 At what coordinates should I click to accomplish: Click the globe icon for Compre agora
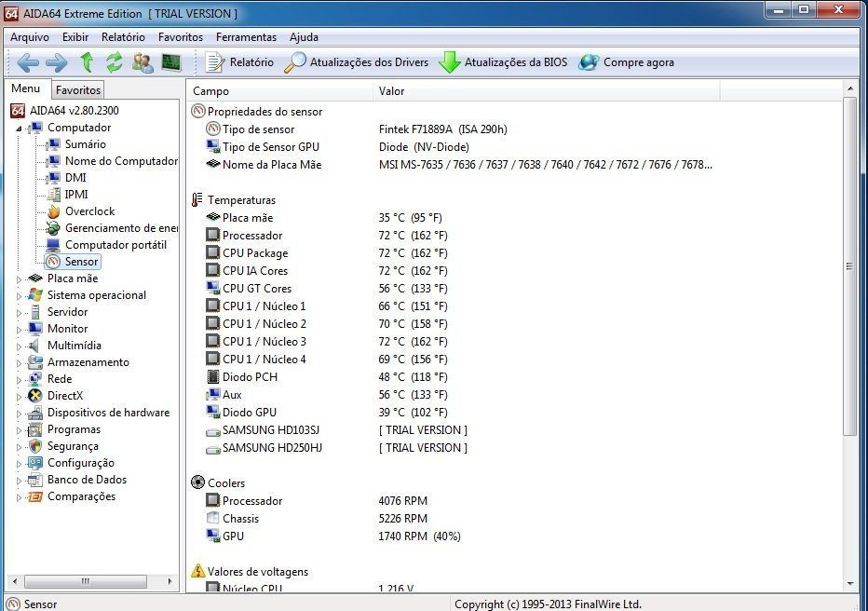(x=589, y=62)
